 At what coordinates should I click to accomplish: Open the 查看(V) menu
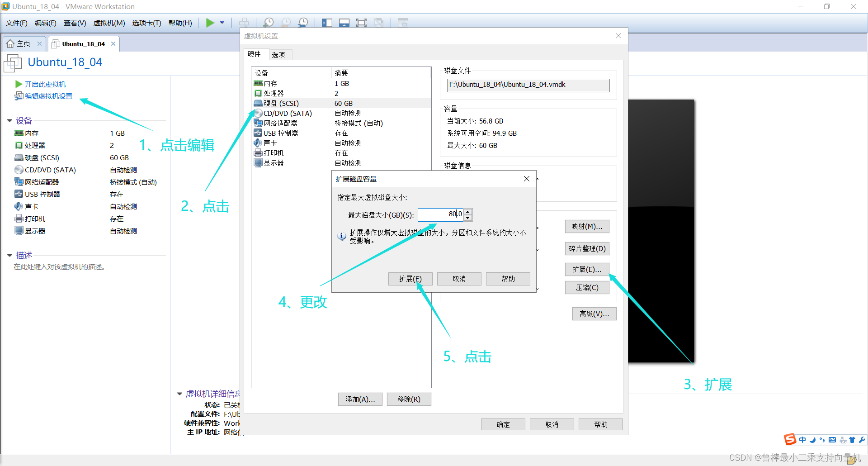tap(75, 23)
